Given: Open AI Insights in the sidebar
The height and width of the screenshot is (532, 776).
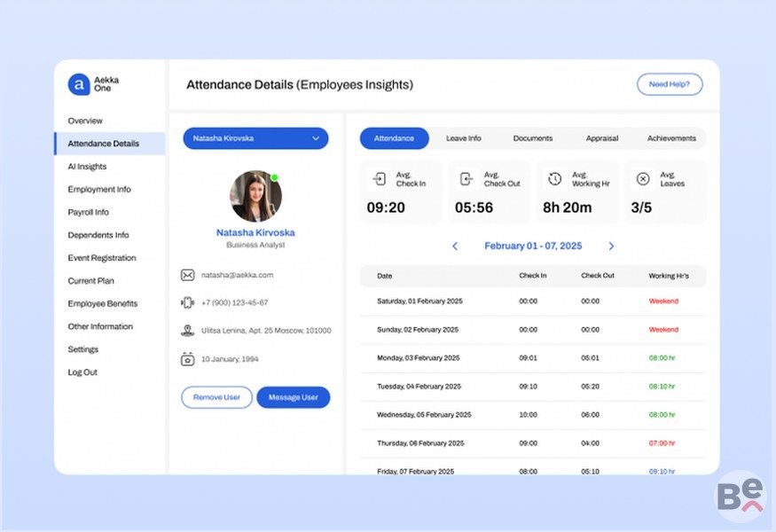Looking at the screenshot, I should coord(87,167).
